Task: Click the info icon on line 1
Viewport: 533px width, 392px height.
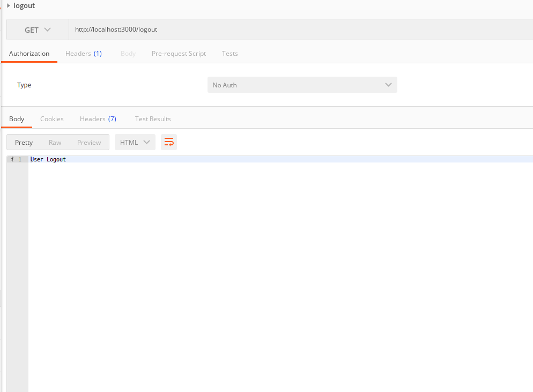Action: 12,159
